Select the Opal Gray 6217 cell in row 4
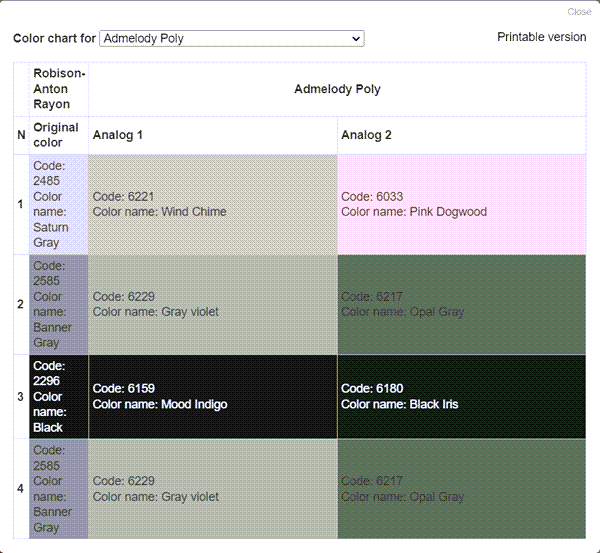Viewport: 600px width, 553px height. (x=462, y=489)
